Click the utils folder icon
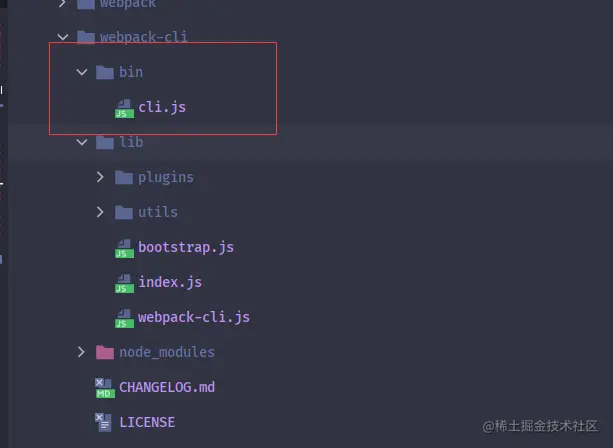613x448 pixels. [124, 212]
